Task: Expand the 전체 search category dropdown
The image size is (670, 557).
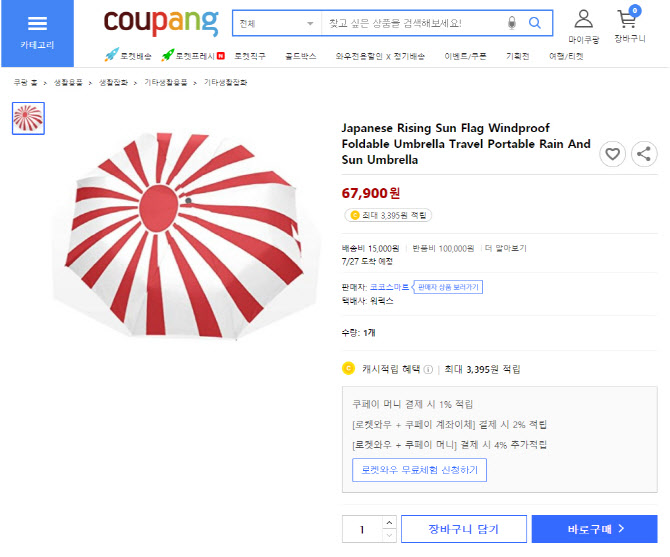Action: [x=276, y=23]
